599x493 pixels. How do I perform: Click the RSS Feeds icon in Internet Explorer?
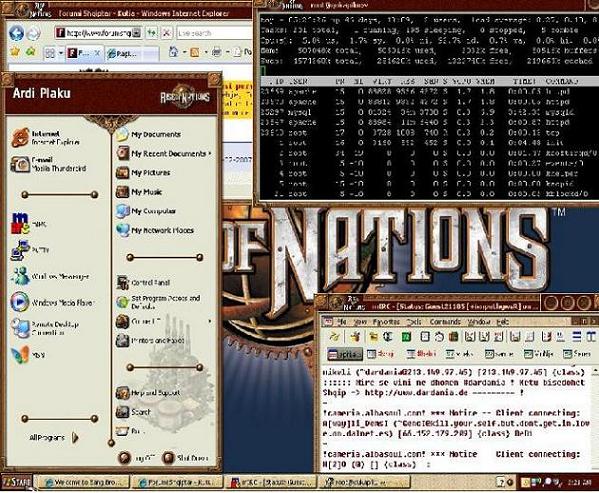click(x=194, y=52)
